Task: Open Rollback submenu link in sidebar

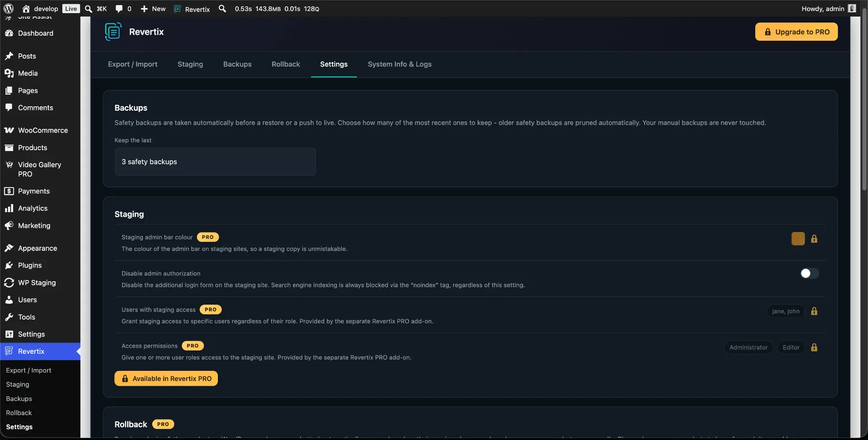Action: [x=19, y=413]
